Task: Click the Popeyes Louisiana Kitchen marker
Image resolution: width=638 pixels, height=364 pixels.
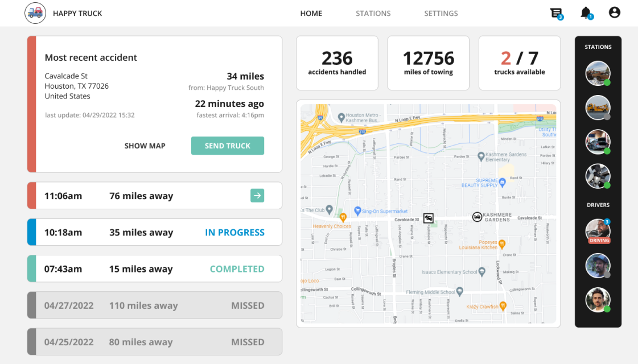Action: 501,243
